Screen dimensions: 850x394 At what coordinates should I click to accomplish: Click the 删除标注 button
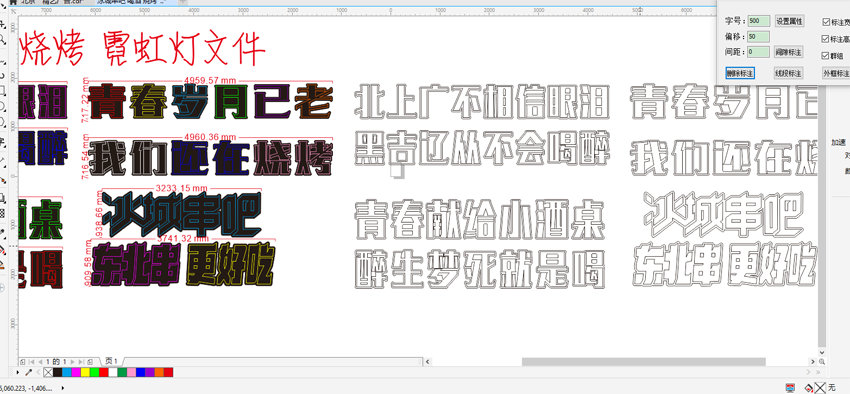(x=740, y=73)
